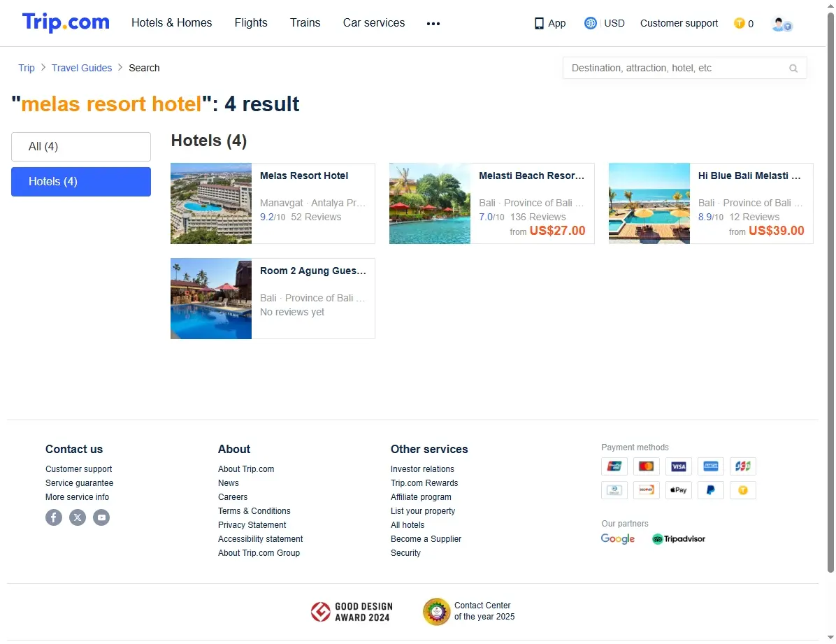The image size is (836, 644).
Task: Open the Facebook social icon
Action: 54,517
